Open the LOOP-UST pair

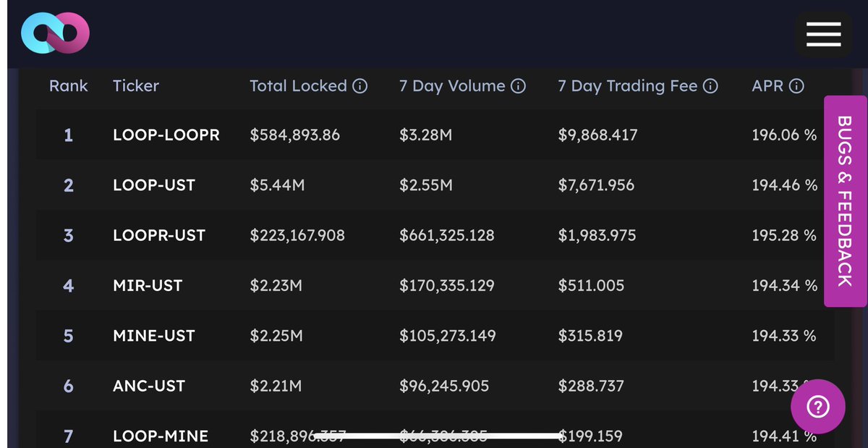point(154,185)
